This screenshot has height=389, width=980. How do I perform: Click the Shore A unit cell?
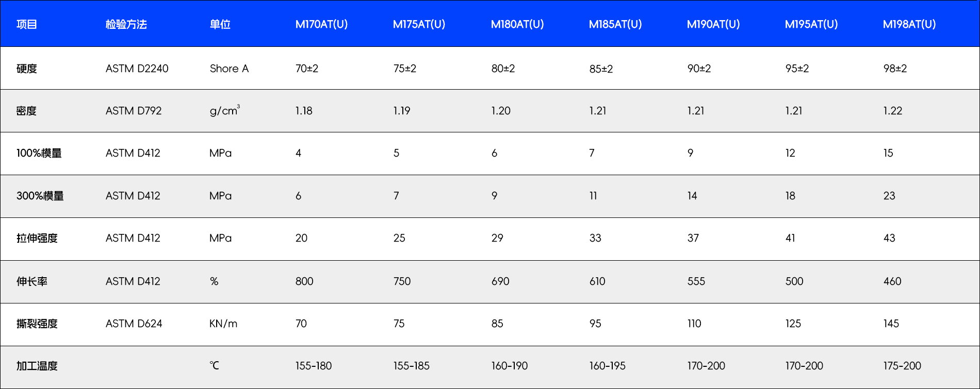point(229,69)
